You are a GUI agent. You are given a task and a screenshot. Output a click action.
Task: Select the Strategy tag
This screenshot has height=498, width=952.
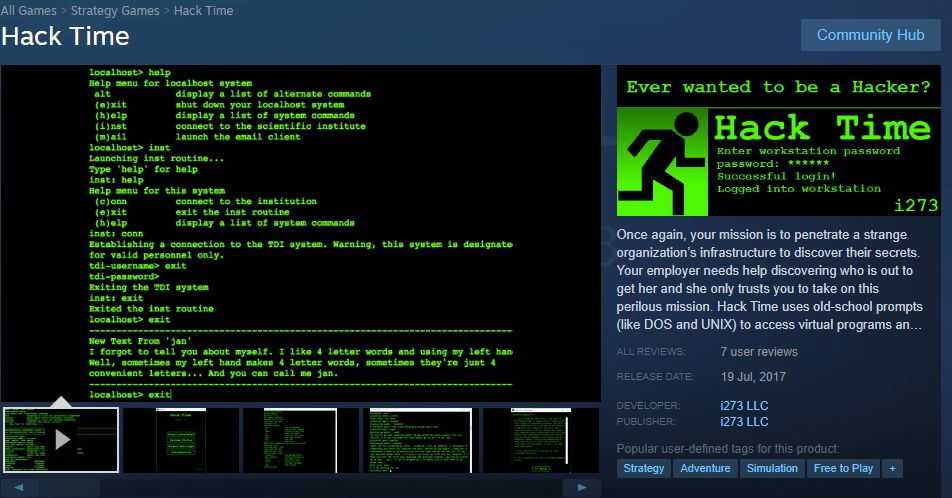tap(644, 468)
